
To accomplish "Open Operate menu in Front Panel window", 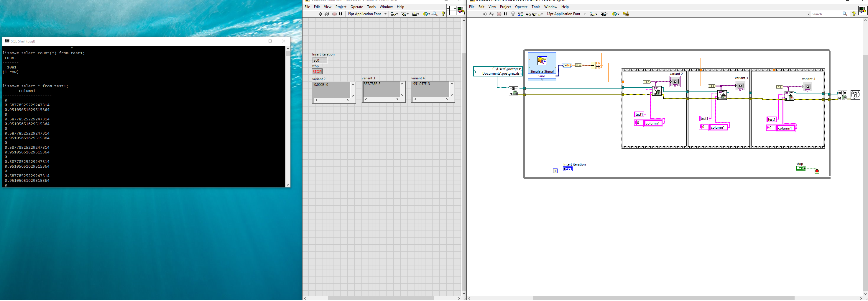I will (x=356, y=7).
